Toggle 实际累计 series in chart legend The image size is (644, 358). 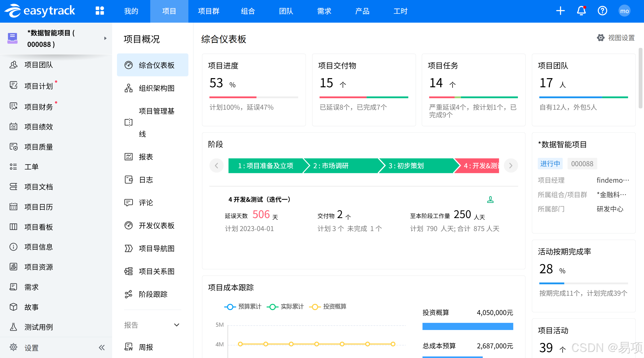[285, 307]
